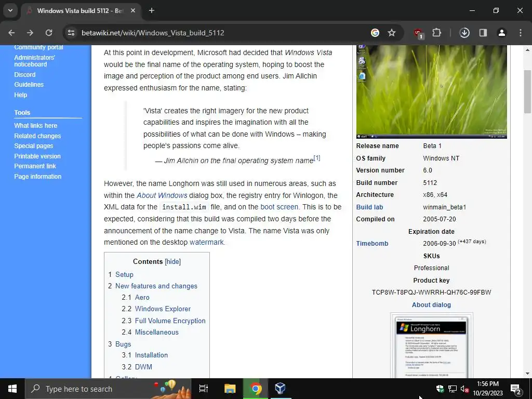The height and width of the screenshot is (399, 532).
Task: Open Printable version
Action: click(37, 156)
